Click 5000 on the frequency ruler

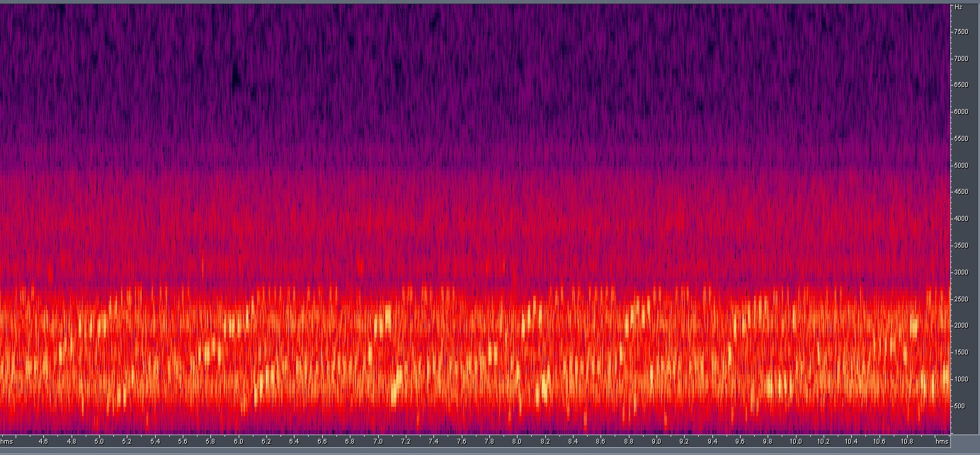tap(960, 166)
